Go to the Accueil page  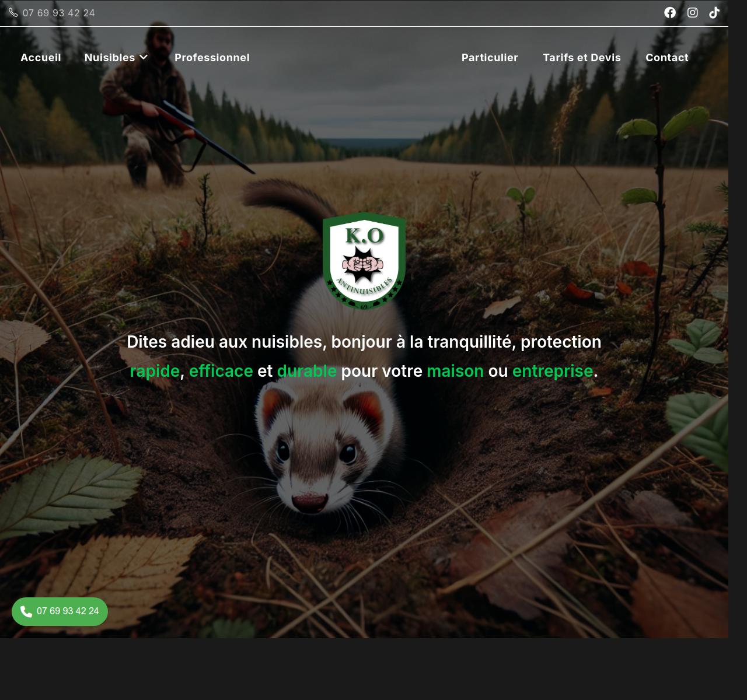click(x=41, y=57)
